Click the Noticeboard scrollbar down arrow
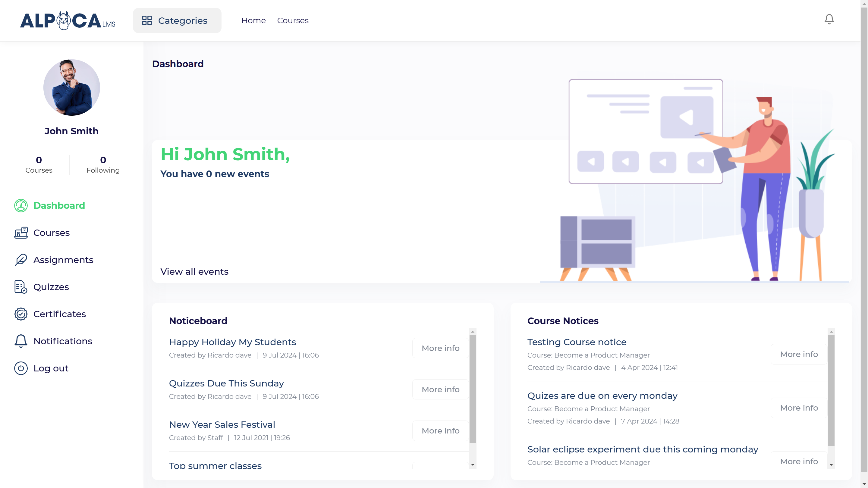 coord(473,465)
